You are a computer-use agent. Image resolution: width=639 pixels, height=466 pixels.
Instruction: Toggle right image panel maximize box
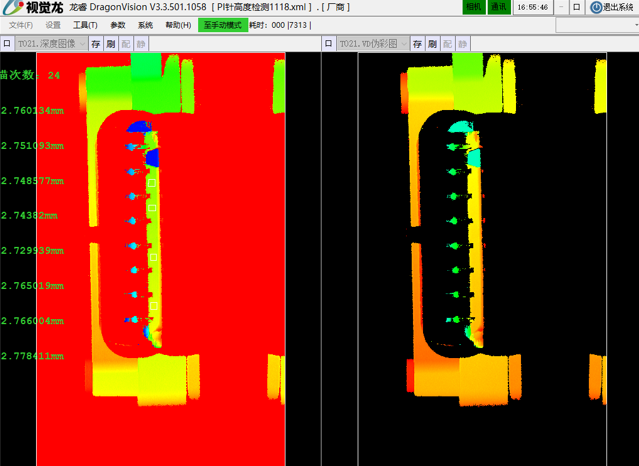pyautogui.click(x=329, y=44)
